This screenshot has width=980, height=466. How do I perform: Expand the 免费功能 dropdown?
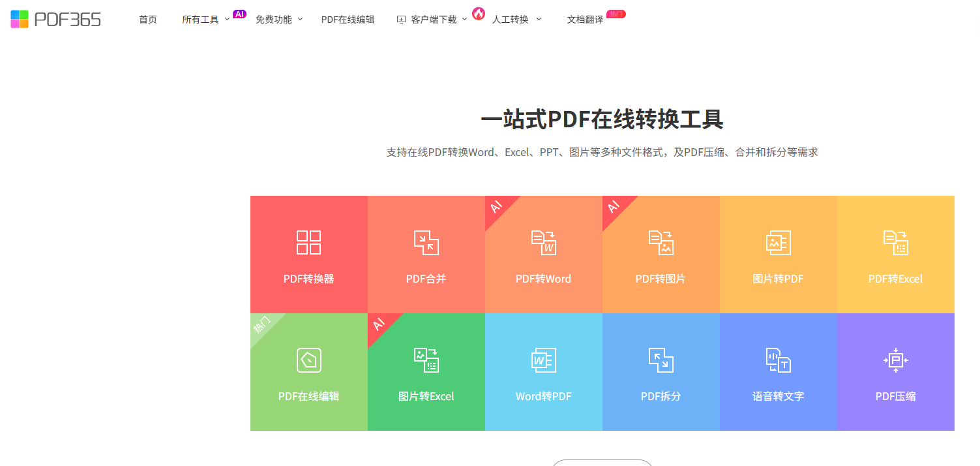[278, 20]
